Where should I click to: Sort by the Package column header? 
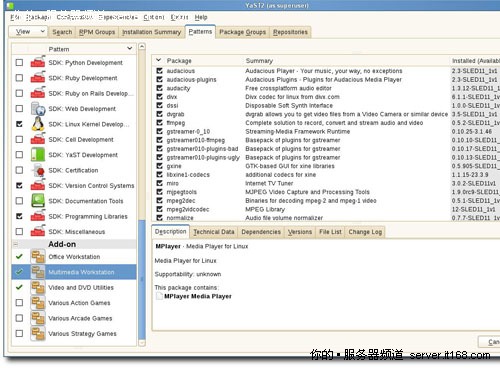(203, 61)
